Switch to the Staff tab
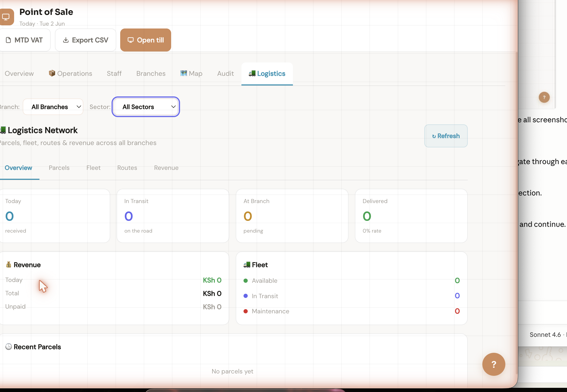567x392 pixels. (x=114, y=73)
